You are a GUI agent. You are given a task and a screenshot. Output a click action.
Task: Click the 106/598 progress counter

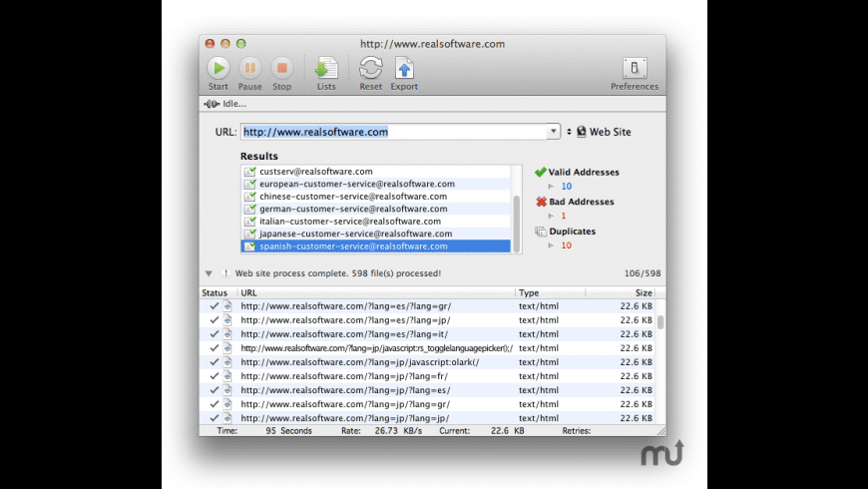tap(643, 273)
